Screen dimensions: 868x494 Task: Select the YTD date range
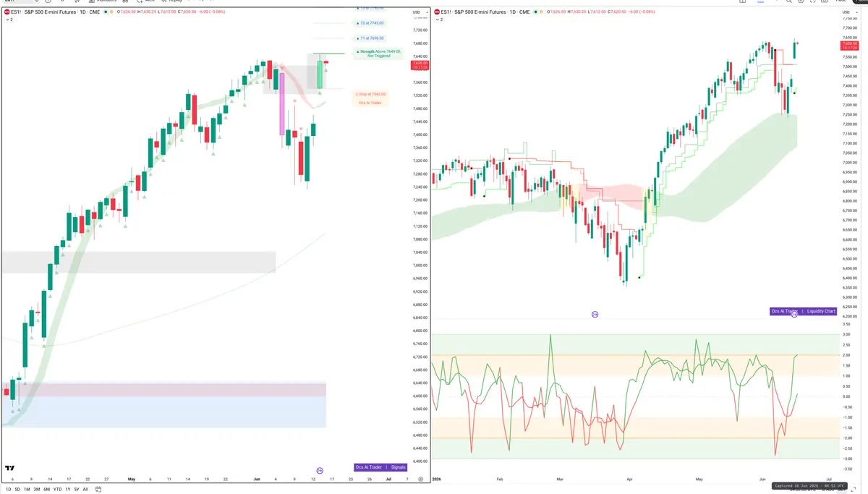coord(57,489)
